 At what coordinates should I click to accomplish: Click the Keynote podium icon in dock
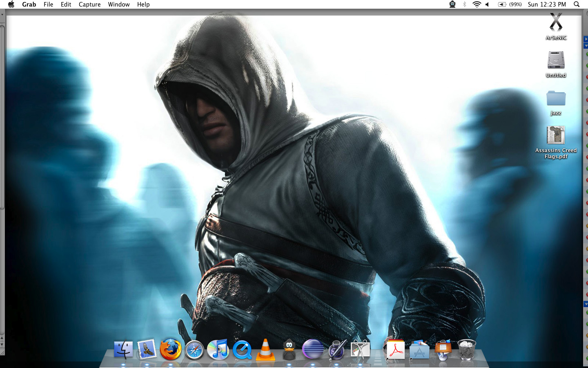[x=443, y=350]
